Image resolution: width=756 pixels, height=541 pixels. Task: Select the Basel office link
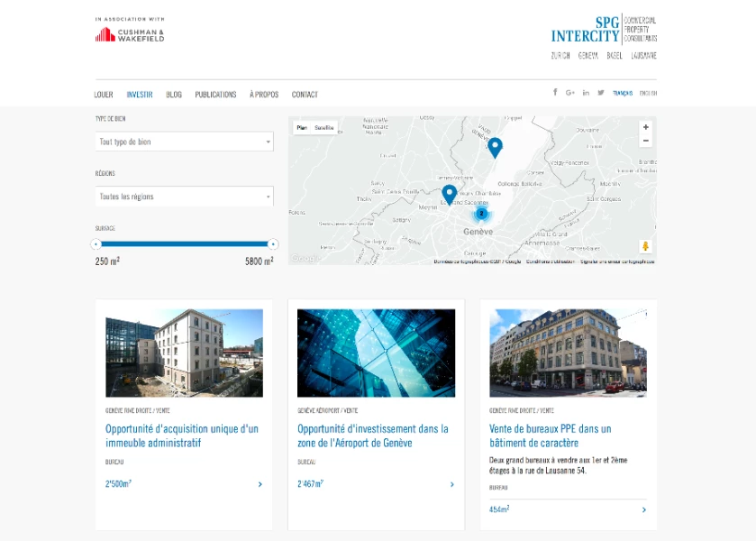[615, 56]
